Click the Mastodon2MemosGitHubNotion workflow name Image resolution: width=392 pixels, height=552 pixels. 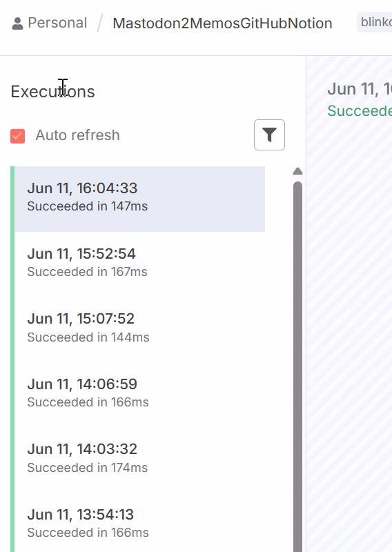point(222,23)
